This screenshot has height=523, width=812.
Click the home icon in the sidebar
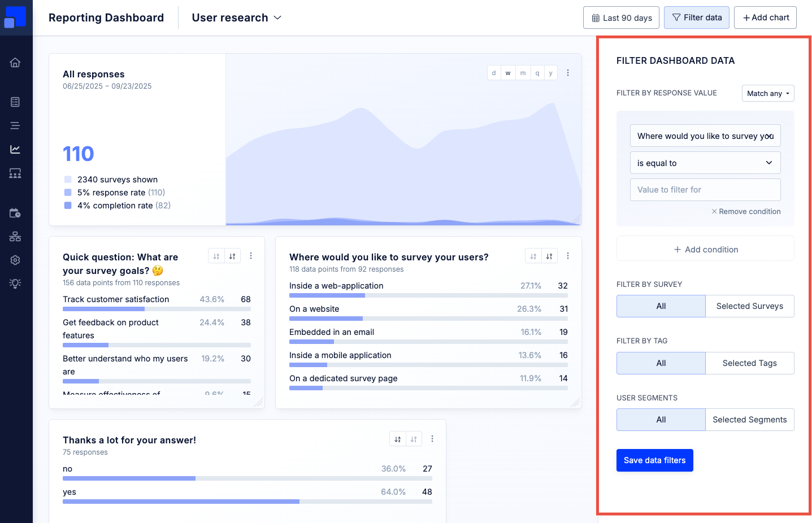coord(15,63)
